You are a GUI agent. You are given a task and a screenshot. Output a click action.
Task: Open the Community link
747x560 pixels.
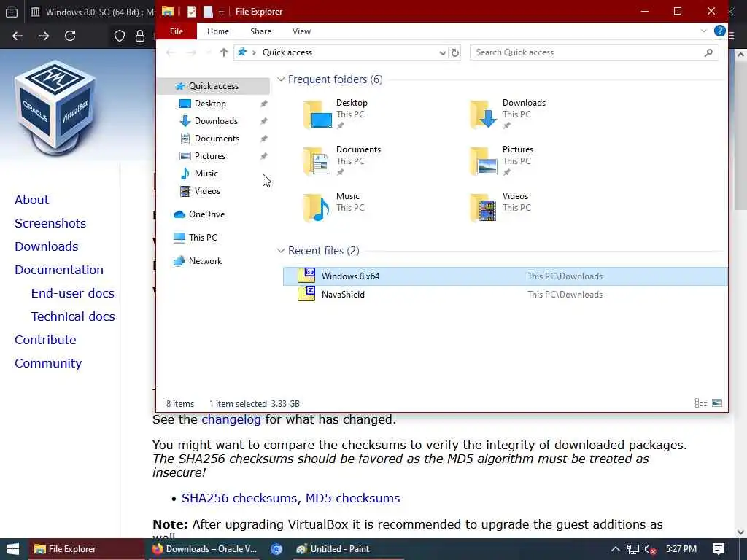(x=48, y=363)
